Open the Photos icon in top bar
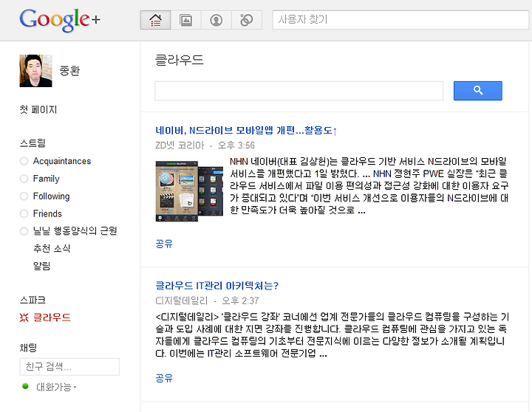This screenshot has width=532, height=412. (186, 20)
